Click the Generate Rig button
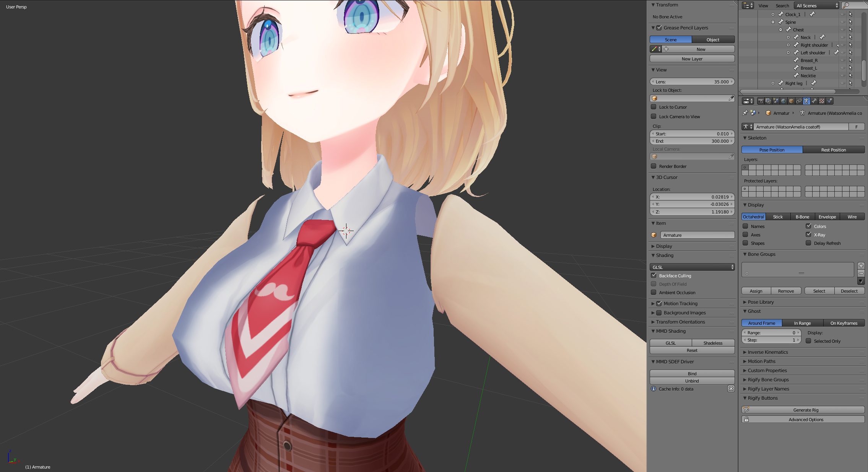Screen dimensions: 868x472 tap(803, 410)
